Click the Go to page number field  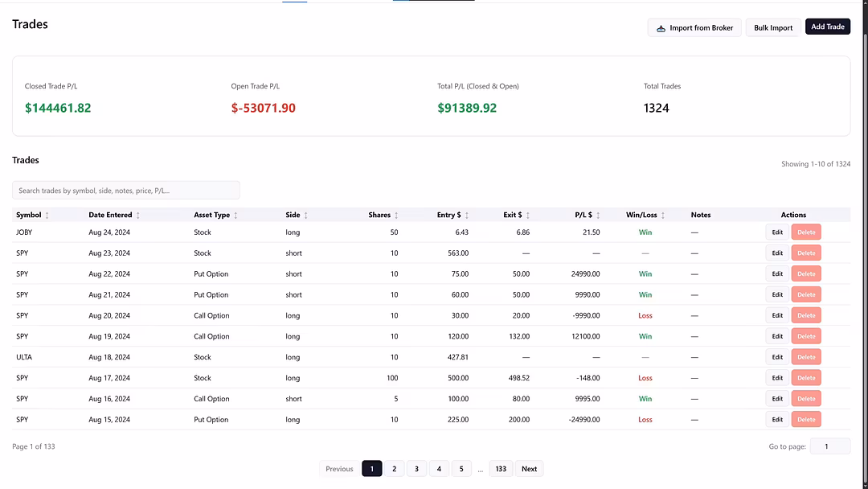tap(829, 446)
